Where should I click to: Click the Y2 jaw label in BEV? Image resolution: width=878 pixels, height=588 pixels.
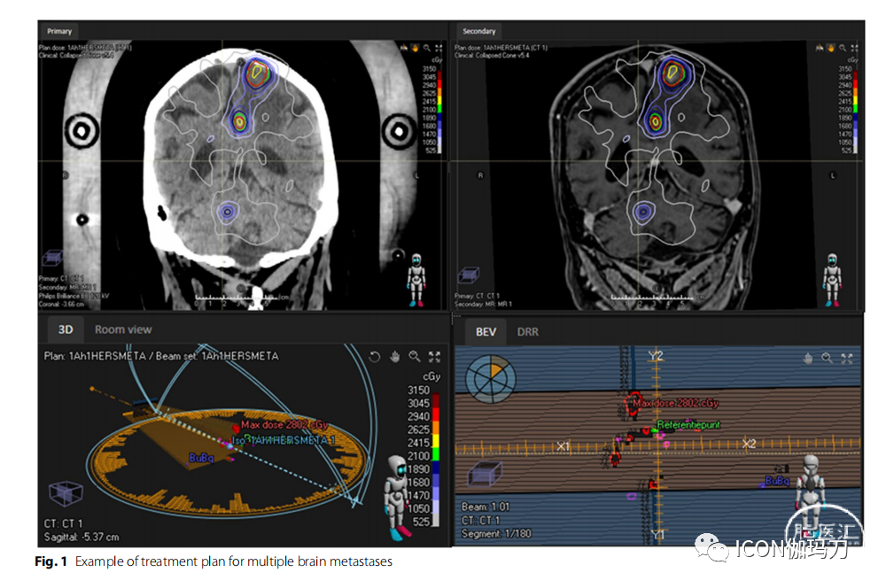tap(656, 355)
